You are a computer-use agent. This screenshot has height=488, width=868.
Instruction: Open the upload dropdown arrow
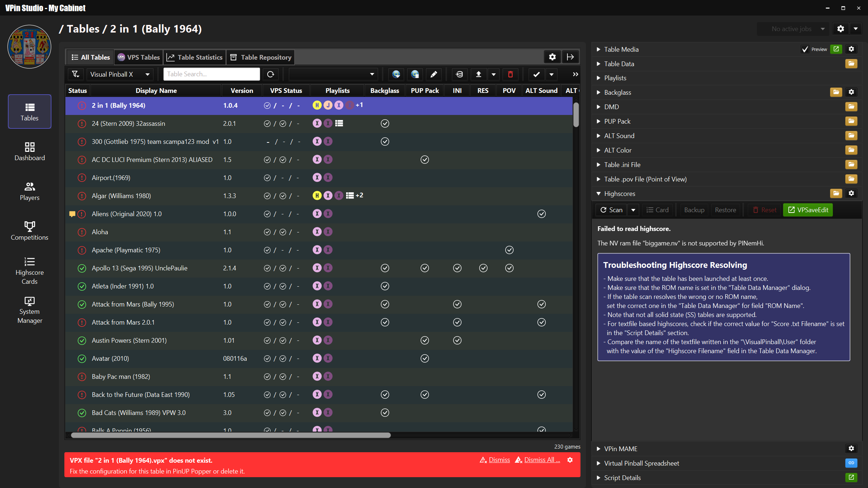[493, 74]
